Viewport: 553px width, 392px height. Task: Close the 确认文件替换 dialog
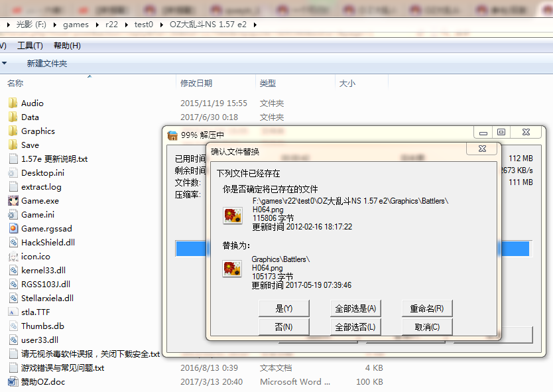(x=482, y=149)
